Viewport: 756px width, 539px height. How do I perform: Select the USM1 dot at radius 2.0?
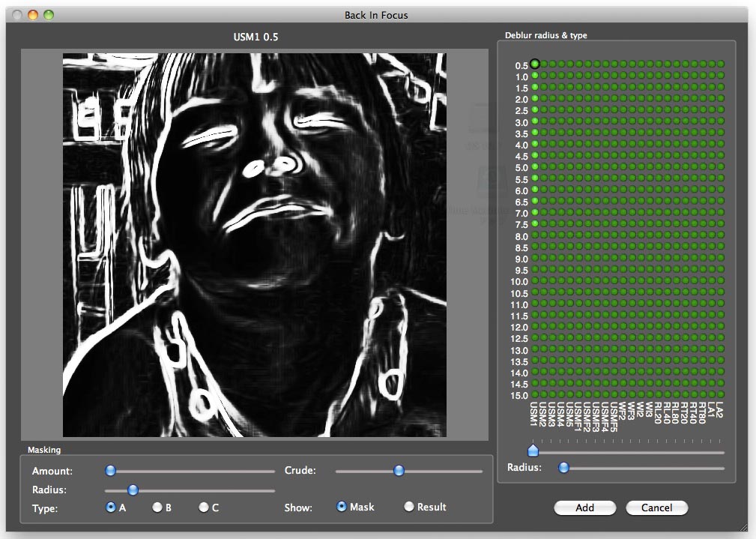(535, 98)
